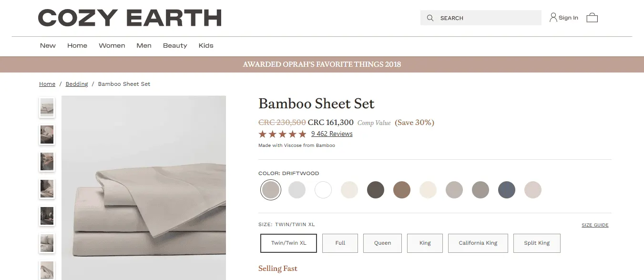
Task: Choose the California King size
Action: pos(478,243)
